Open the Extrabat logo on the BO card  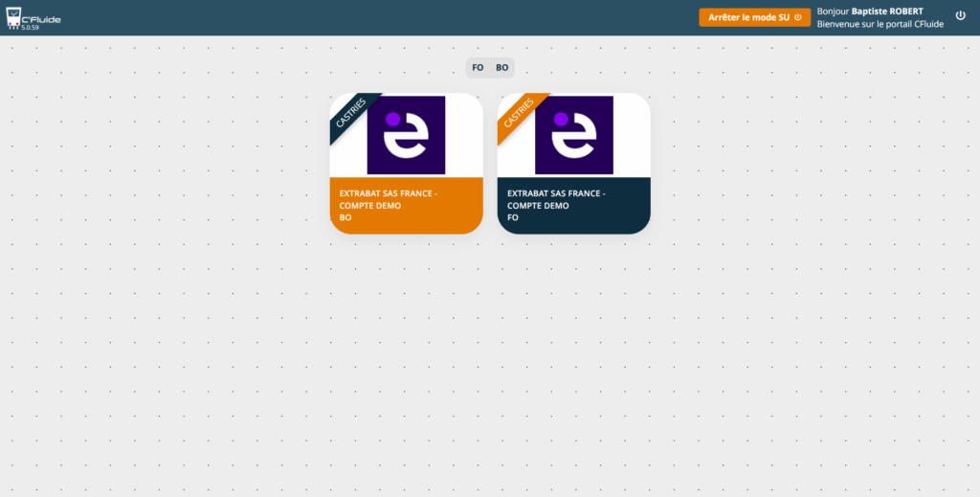click(x=406, y=135)
